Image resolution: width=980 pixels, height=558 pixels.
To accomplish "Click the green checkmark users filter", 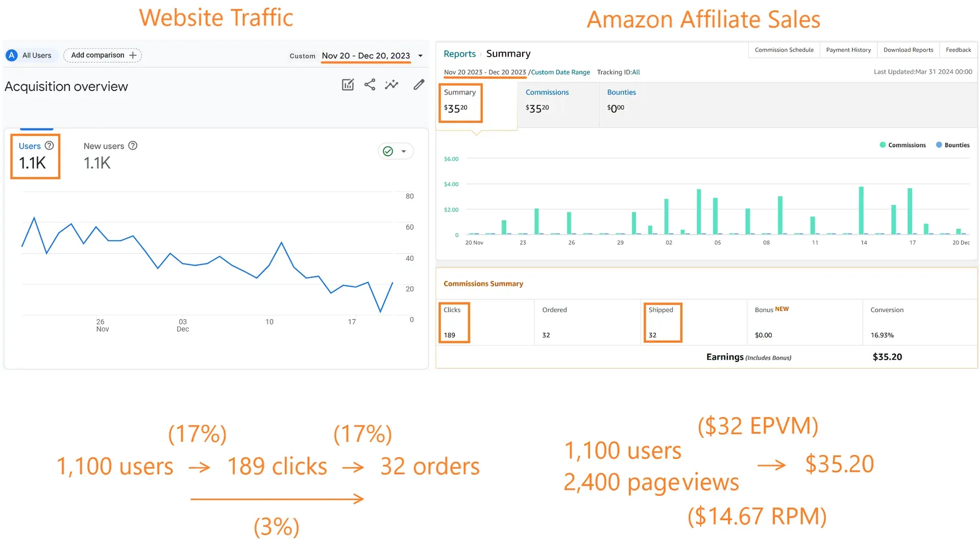I will (388, 150).
